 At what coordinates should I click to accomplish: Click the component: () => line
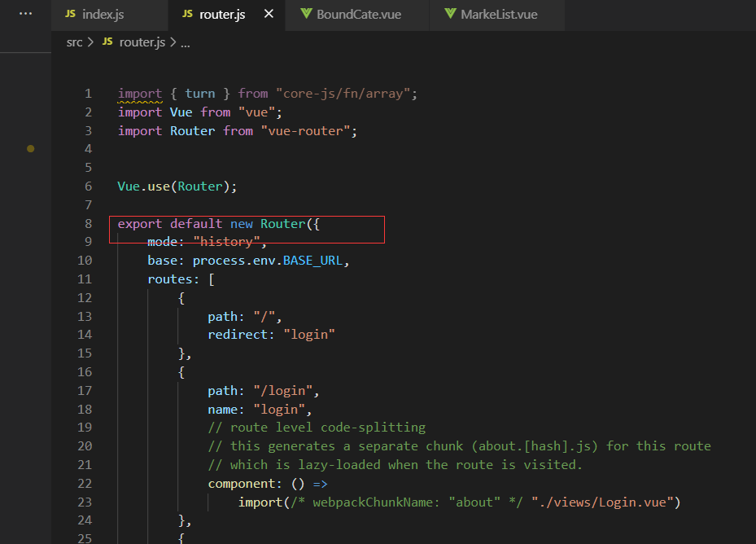pyautogui.click(x=267, y=484)
